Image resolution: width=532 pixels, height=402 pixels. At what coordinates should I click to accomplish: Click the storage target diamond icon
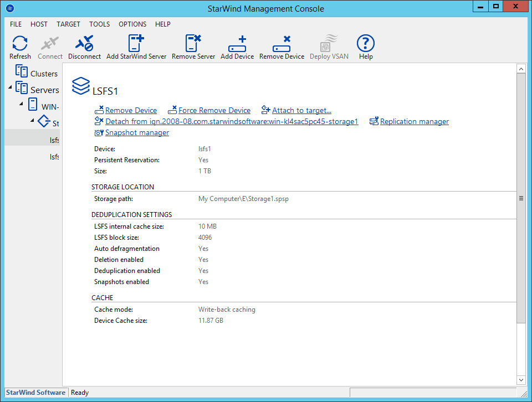click(44, 121)
